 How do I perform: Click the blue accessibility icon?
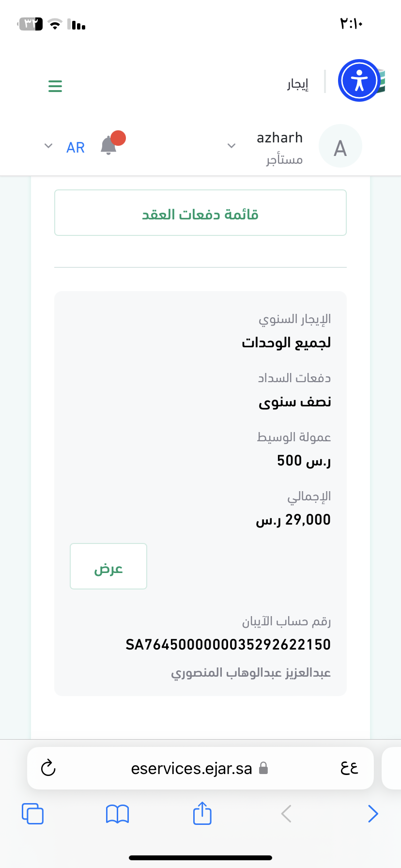[359, 80]
